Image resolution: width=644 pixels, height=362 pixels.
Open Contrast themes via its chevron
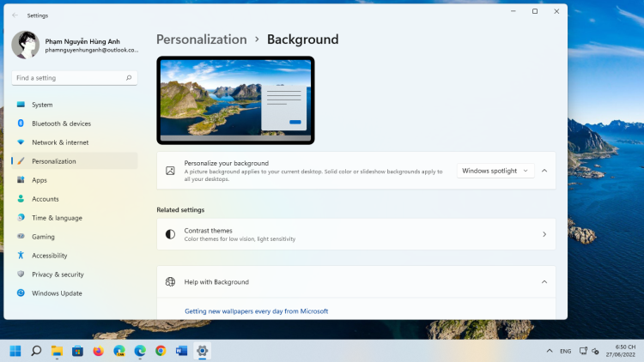(x=544, y=234)
